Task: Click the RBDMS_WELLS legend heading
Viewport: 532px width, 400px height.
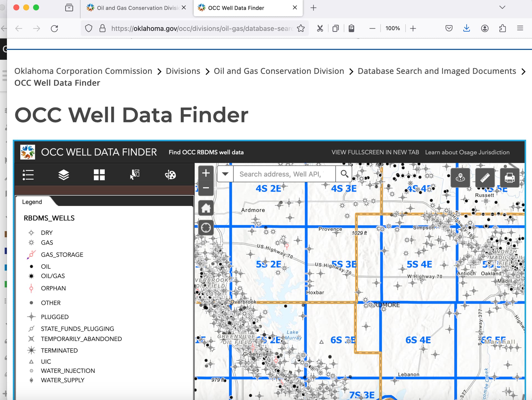Action: [x=49, y=218]
